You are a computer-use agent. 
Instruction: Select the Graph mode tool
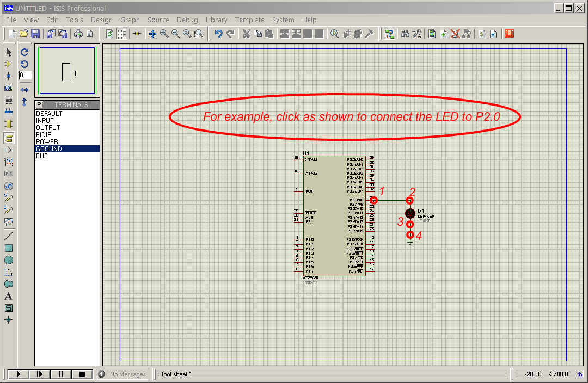(x=8, y=162)
